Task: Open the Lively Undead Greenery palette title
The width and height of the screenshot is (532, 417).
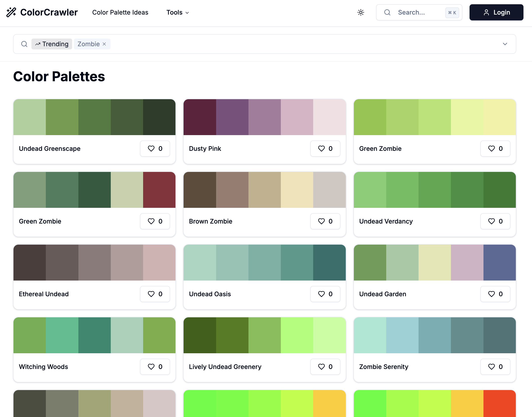Action: click(225, 367)
